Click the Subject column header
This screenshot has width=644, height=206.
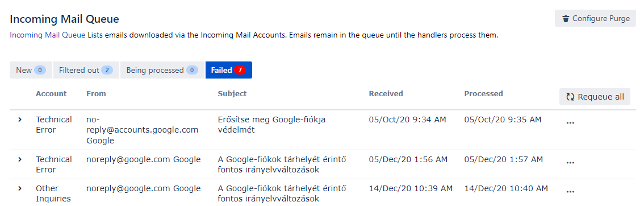point(232,94)
